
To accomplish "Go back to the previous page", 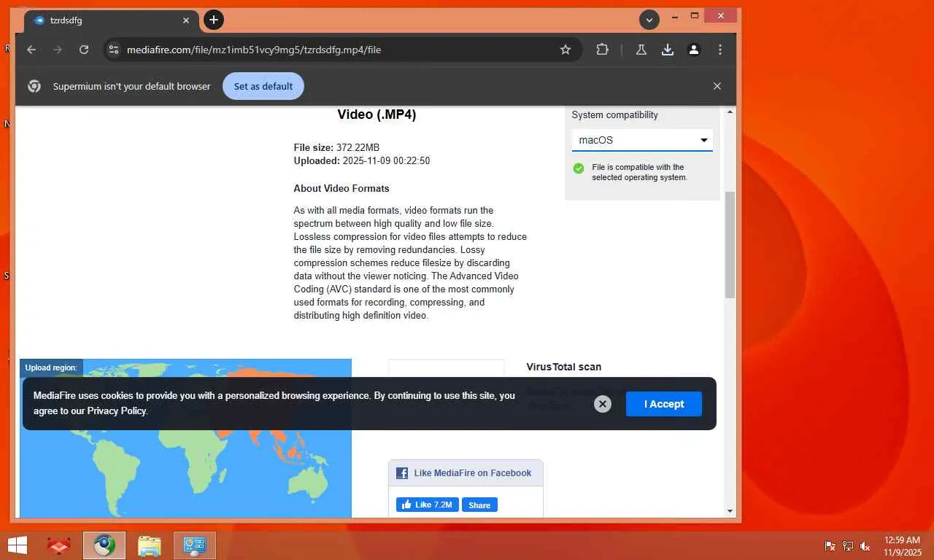I will coord(31,50).
